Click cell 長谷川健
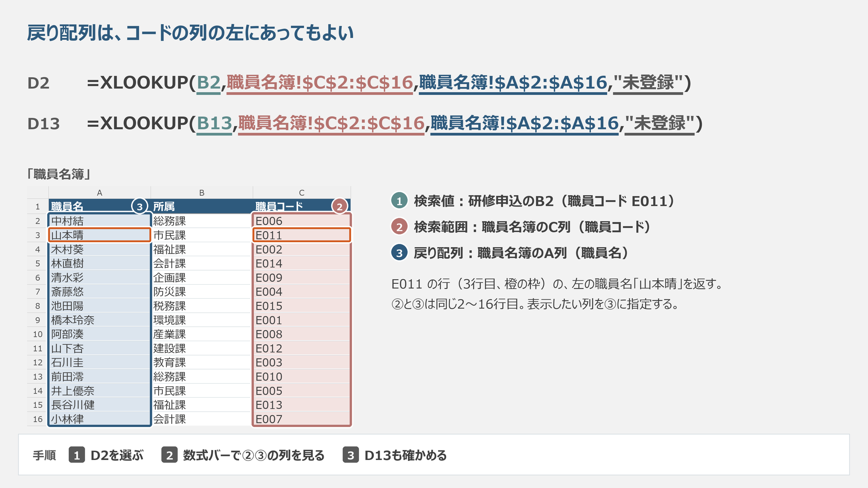This screenshot has height=488, width=868. [x=99, y=405]
